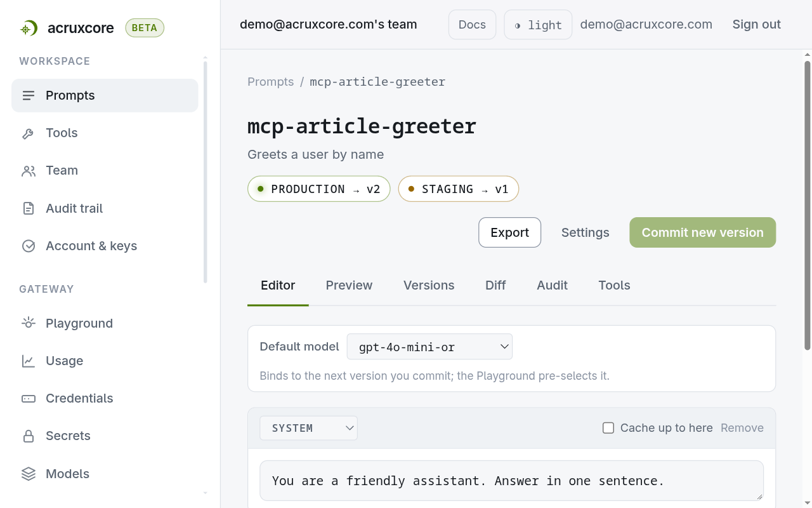Click the Account & keys checkmark icon

pos(29,246)
